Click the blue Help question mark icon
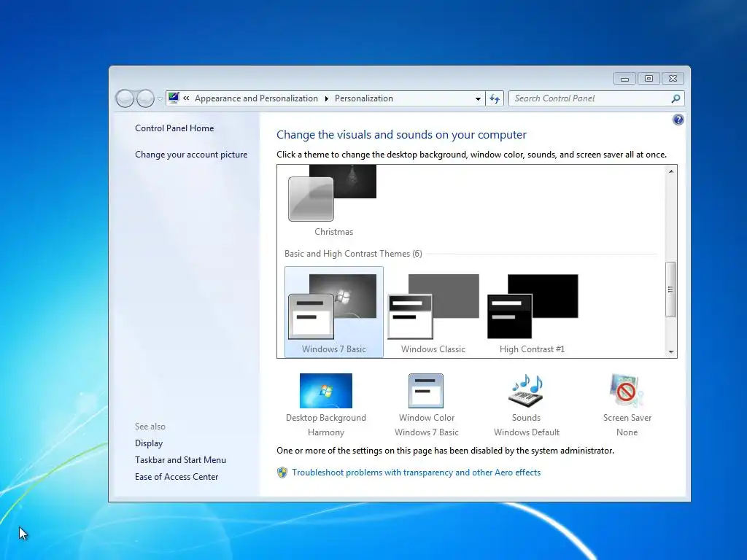The image size is (747, 560). pos(678,120)
